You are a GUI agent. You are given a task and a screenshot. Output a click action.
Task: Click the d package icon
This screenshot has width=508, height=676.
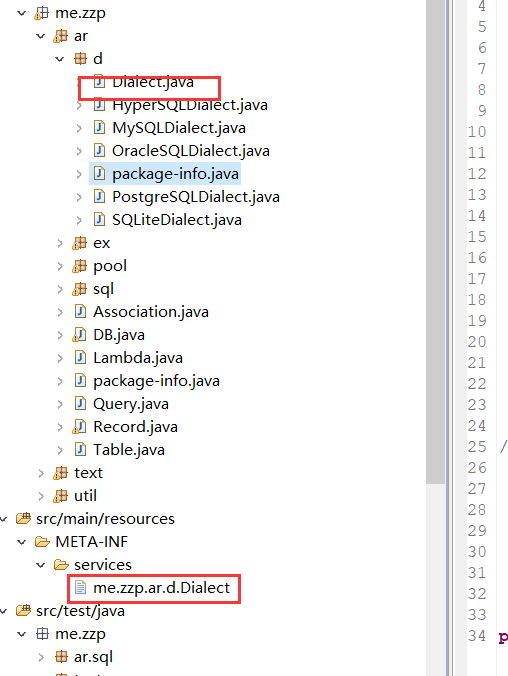(80, 59)
